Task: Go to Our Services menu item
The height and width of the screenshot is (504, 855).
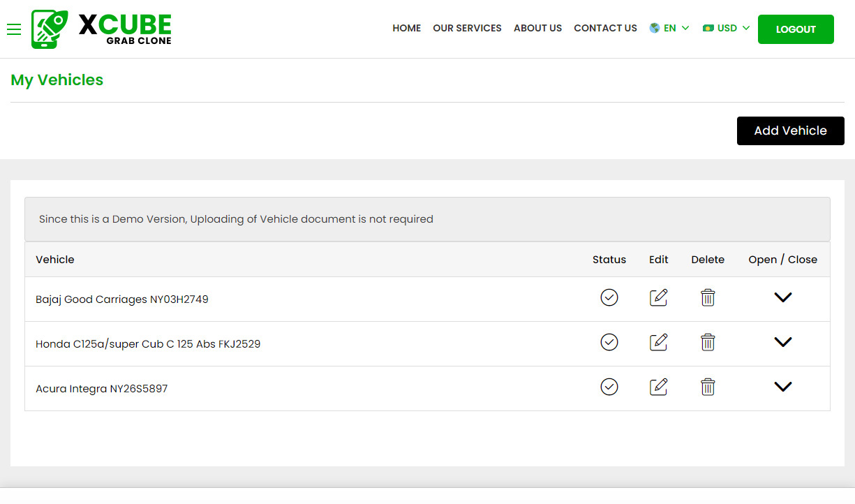Action: (x=467, y=29)
